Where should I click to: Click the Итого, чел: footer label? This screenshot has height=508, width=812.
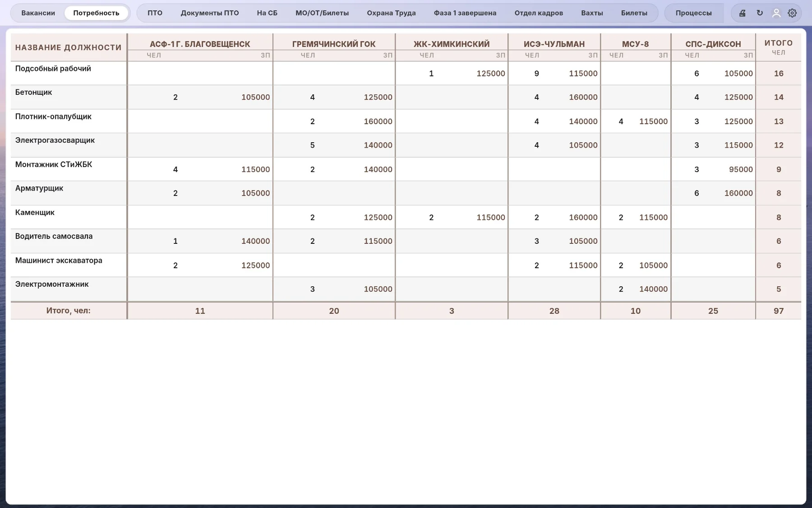69,311
